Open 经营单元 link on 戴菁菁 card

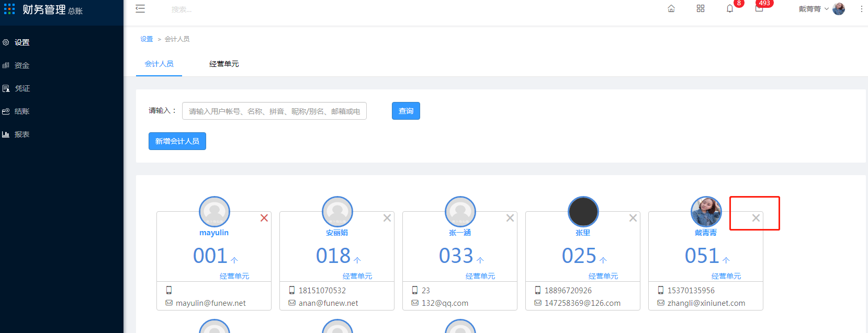click(x=726, y=276)
